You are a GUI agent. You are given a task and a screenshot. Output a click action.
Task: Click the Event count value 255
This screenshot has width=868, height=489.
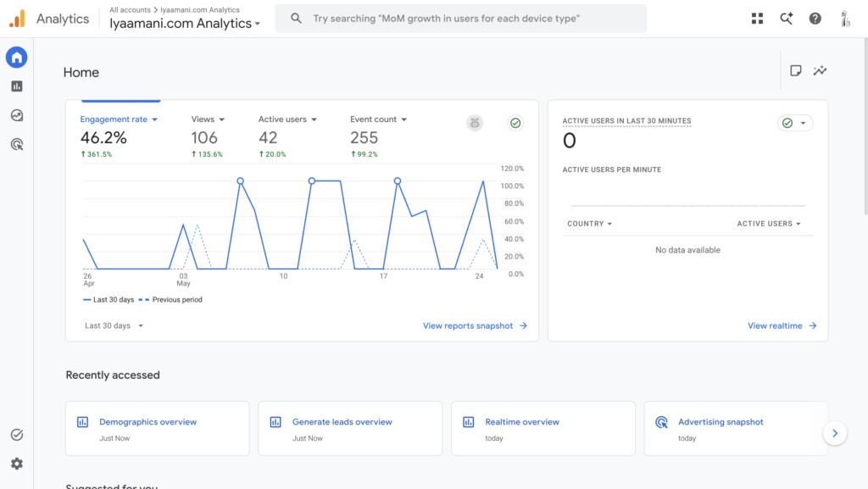[364, 137]
